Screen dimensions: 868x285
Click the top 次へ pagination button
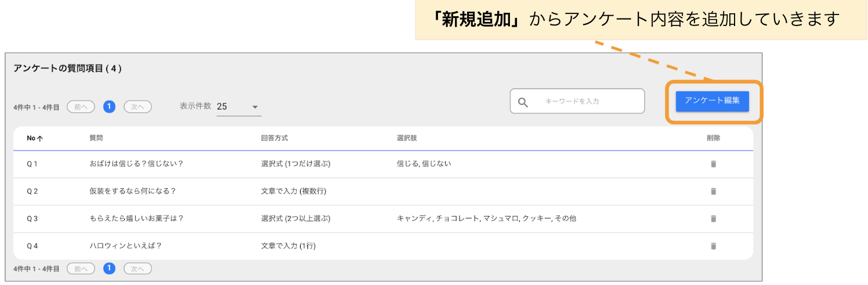click(138, 107)
